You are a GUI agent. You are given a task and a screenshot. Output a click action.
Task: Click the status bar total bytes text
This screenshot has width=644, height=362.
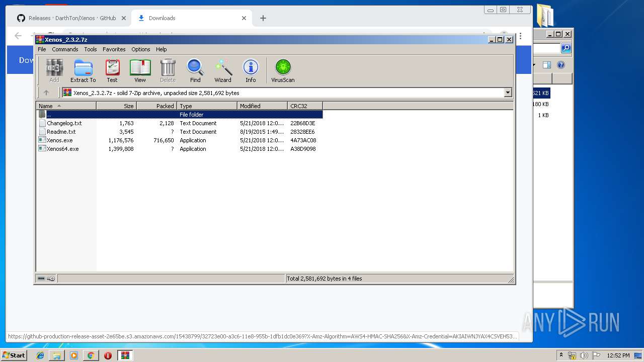click(x=325, y=279)
